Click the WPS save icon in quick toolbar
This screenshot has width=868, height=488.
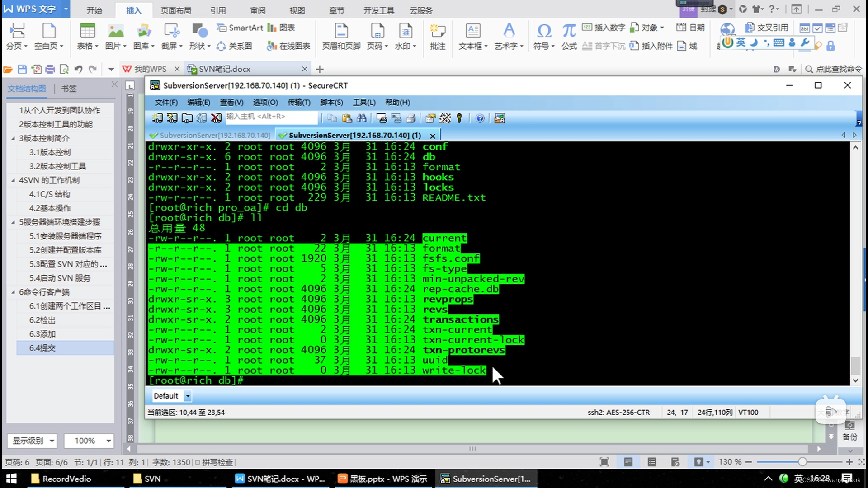click(x=22, y=69)
